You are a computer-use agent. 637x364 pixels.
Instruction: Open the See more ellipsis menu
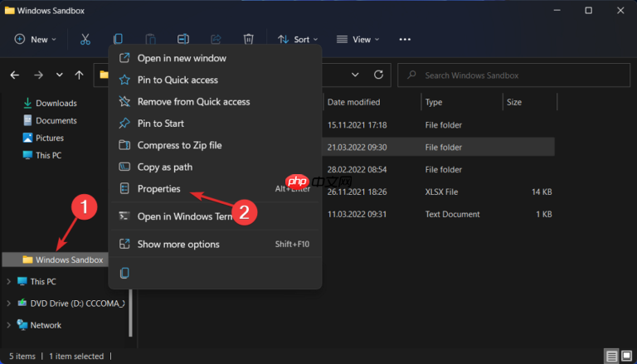point(405,39)
